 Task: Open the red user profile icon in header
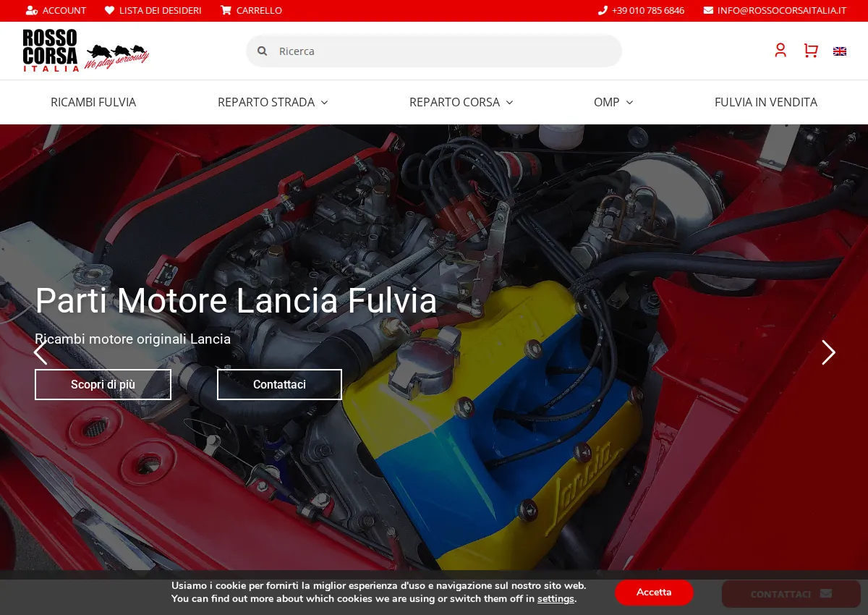(x=780, y=51)
